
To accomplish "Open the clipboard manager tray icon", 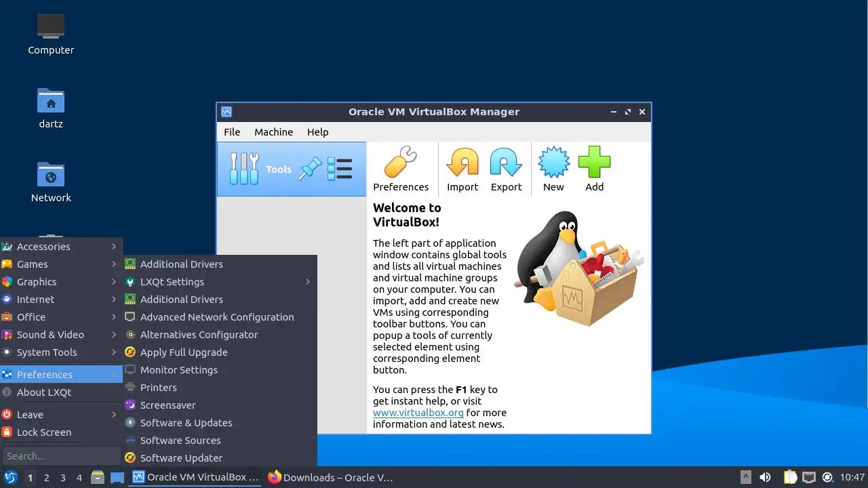I will (x=790, y=477).
